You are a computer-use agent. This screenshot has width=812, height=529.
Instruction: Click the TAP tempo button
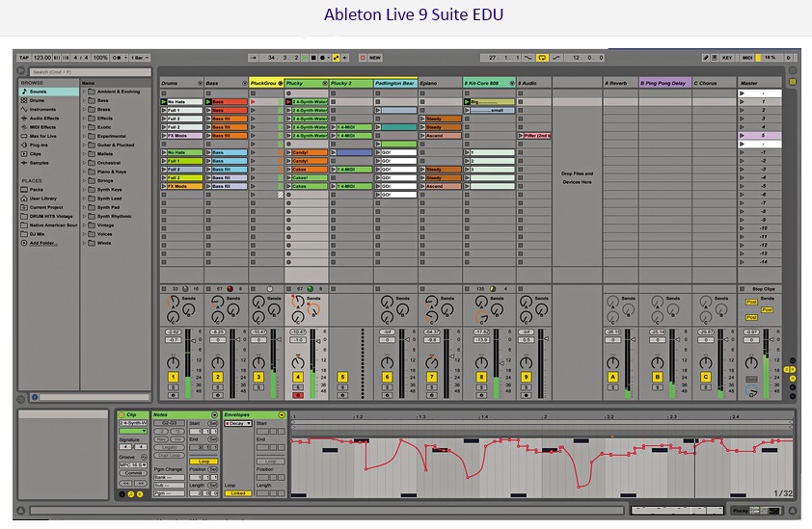[x=24, y=58]
